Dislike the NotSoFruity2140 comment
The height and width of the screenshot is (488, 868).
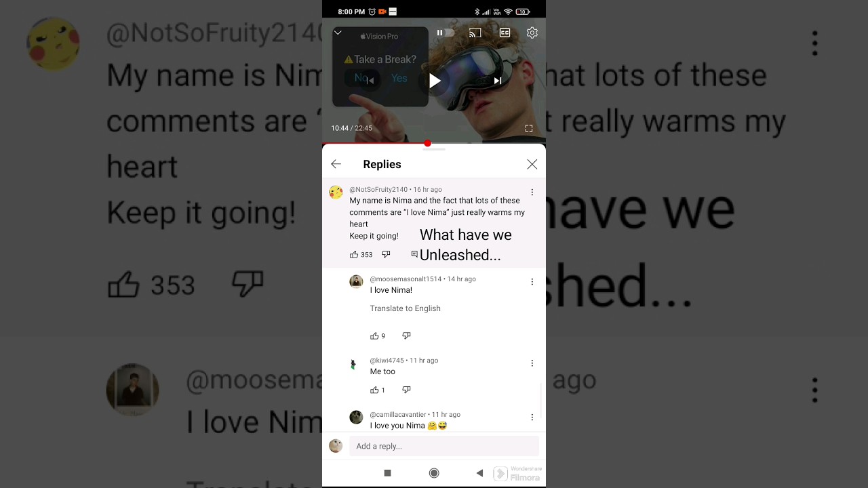point(386,255)
